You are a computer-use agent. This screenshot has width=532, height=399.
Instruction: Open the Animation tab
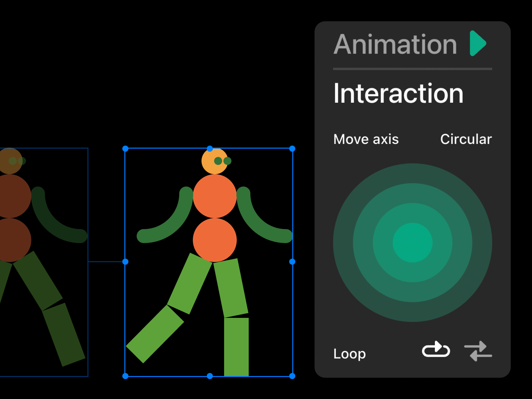click(395, 44)
